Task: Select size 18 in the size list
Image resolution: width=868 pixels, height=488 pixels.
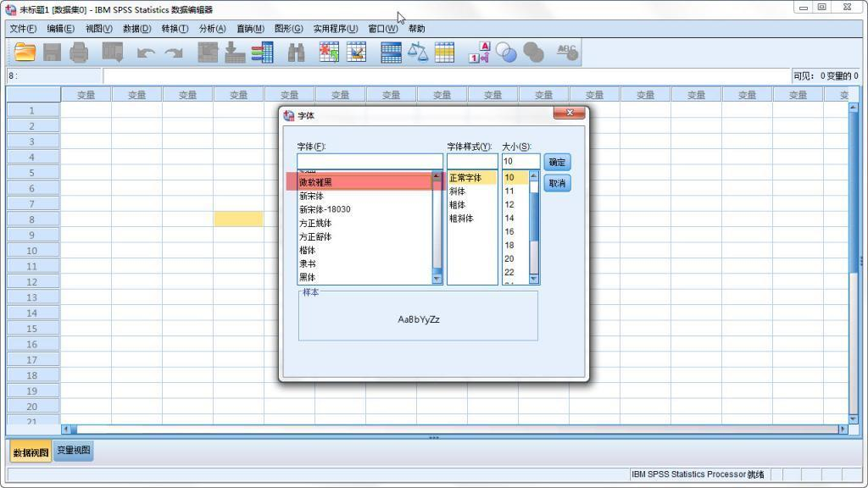Action: tap(515, 245)
